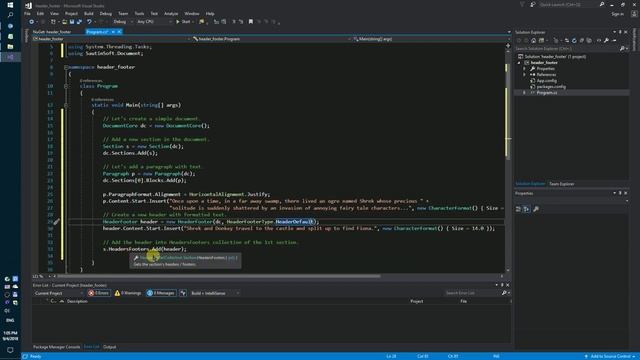The height and width of the screenshot is (360, 640).
Task: Click the Uncomment selected lines icon
Action: tap(241, 22)
